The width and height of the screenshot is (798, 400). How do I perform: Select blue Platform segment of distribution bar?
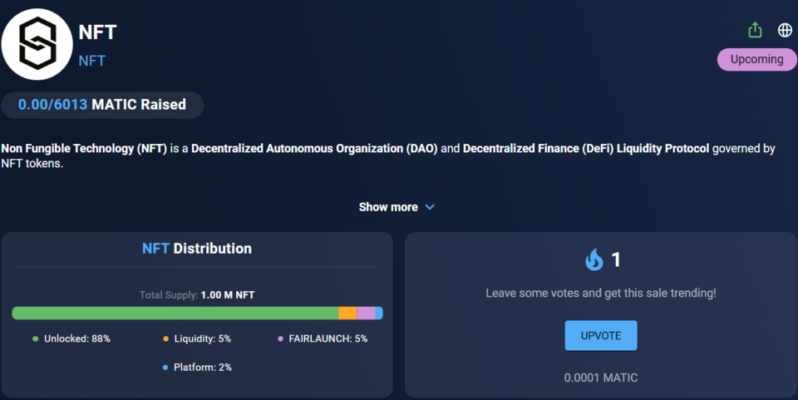tap(379, 313)
